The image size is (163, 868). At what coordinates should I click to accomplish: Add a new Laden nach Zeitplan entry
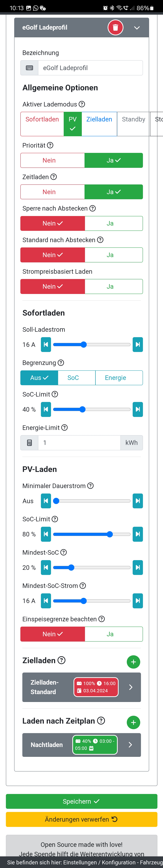[133, 722]
